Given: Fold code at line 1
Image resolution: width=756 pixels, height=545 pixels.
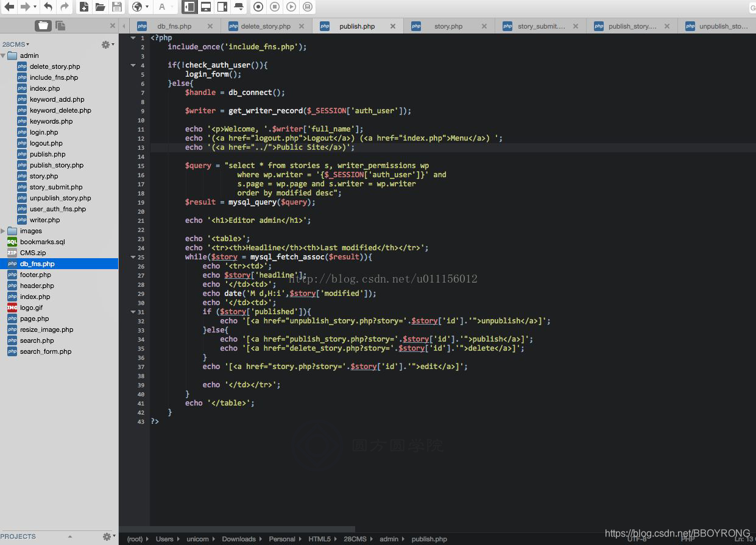Looking at the screenshot, I should 133,38.
